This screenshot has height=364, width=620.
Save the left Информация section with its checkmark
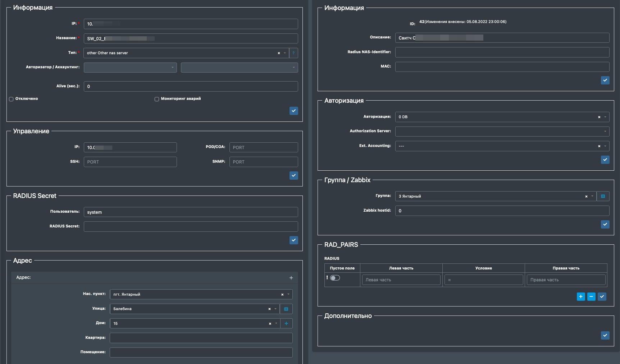294,111
